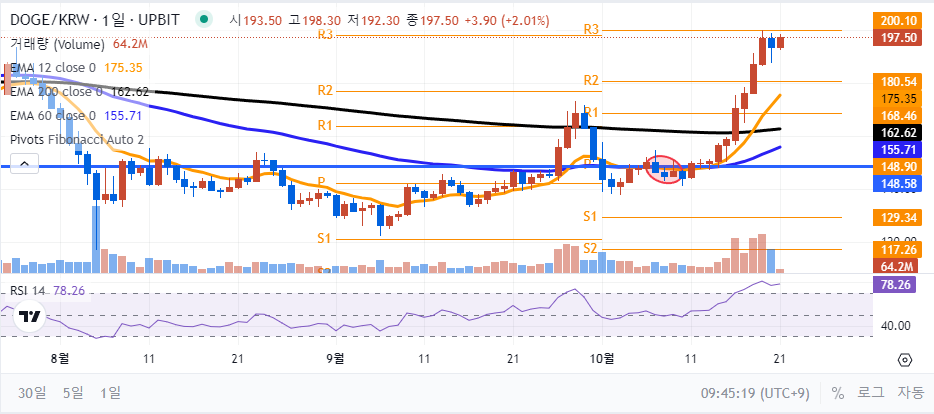Click the blue 148.58 price label
Image resolution: width=934 pixels, height=414 pixels.
[899, 184]
